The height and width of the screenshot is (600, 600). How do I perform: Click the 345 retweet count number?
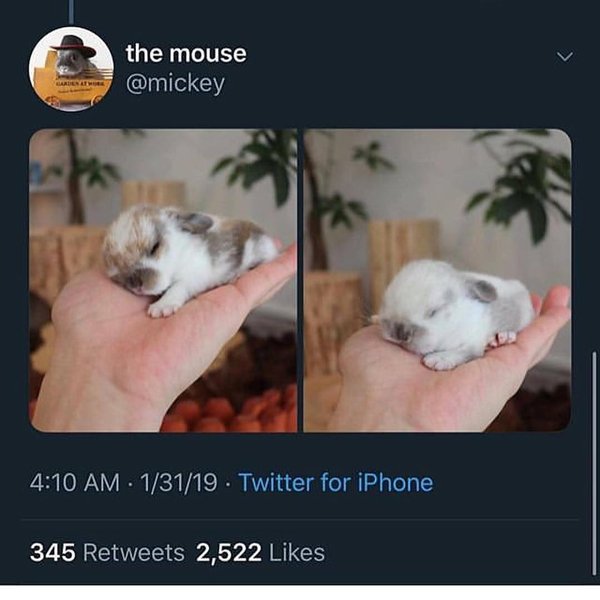point(52,552)
